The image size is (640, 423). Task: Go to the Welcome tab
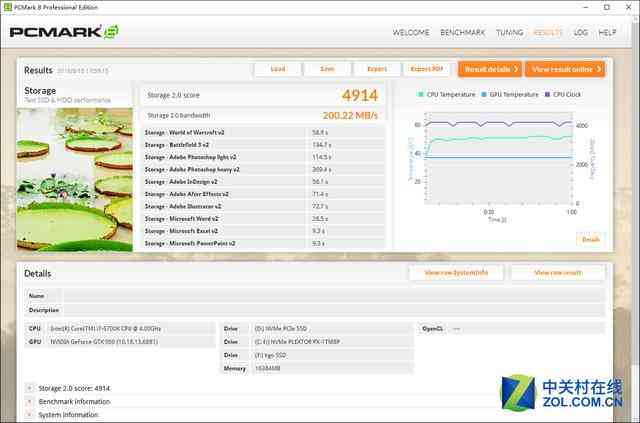point(411,32)
